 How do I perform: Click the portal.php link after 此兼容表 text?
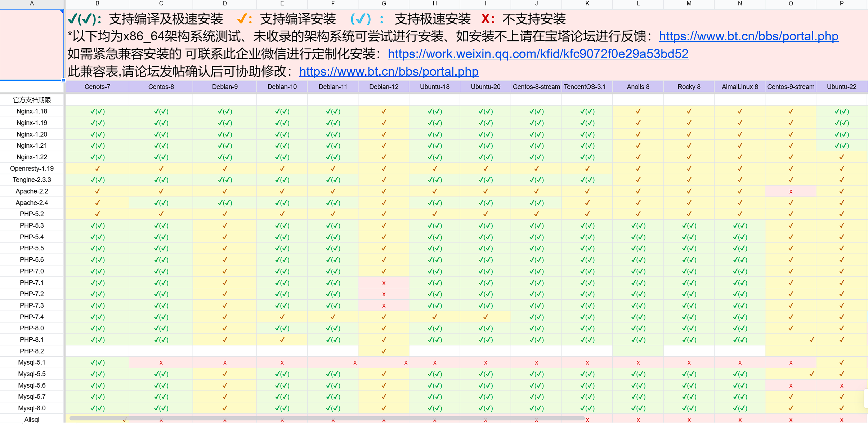click(389, 71)
